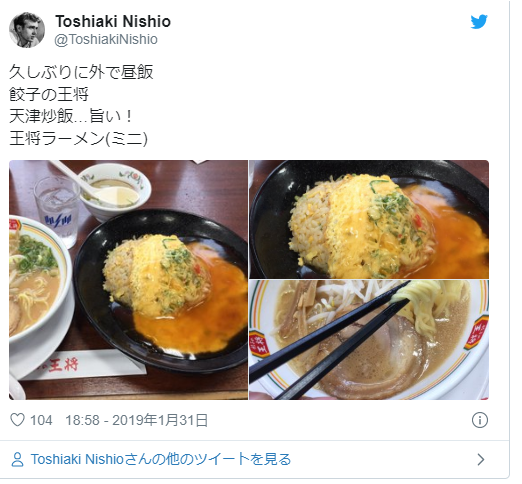Open the Toshiaki Nishio display name

pyautogui.click(x=113, y=21)
